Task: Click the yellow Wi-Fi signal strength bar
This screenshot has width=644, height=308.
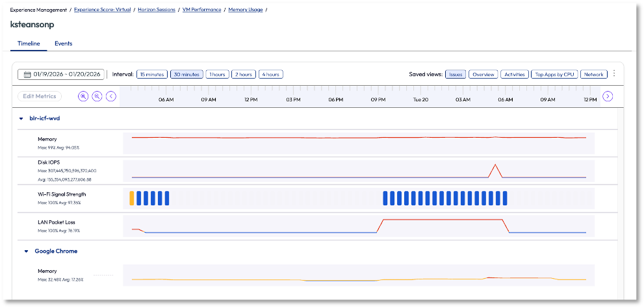Action: click(x=132, y=198)
